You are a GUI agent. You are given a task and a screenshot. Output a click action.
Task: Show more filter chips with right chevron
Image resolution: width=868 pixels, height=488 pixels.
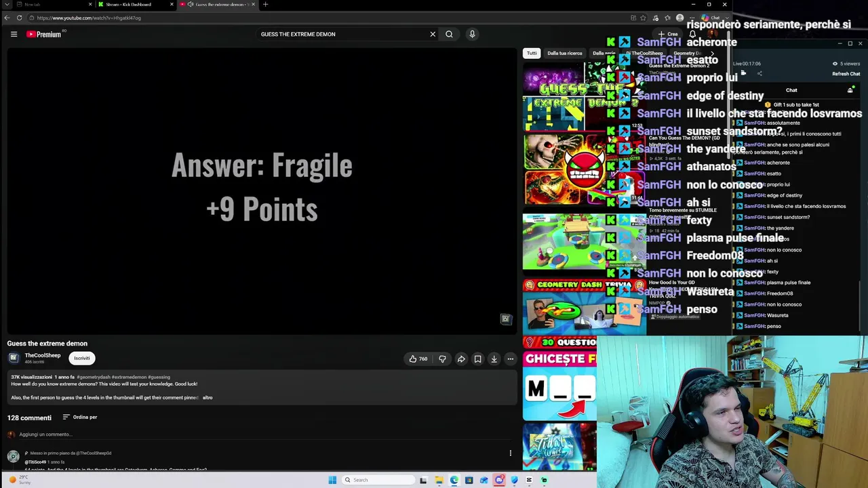coord(711,53)
